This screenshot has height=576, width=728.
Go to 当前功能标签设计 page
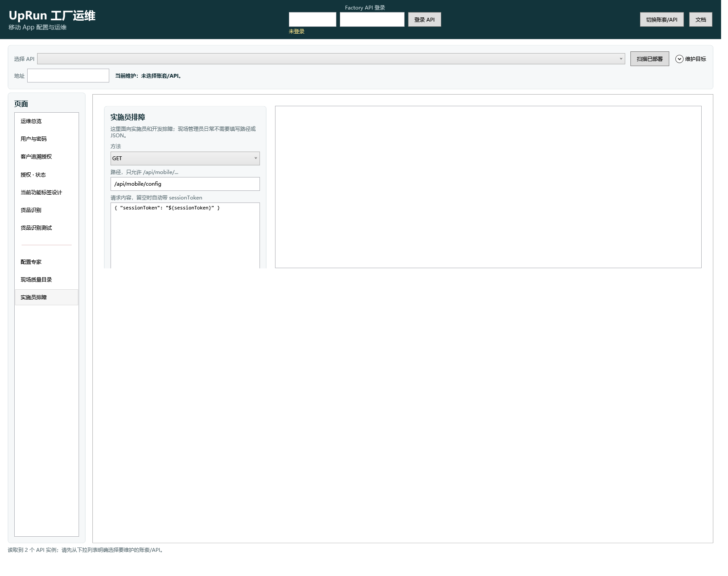47,193
